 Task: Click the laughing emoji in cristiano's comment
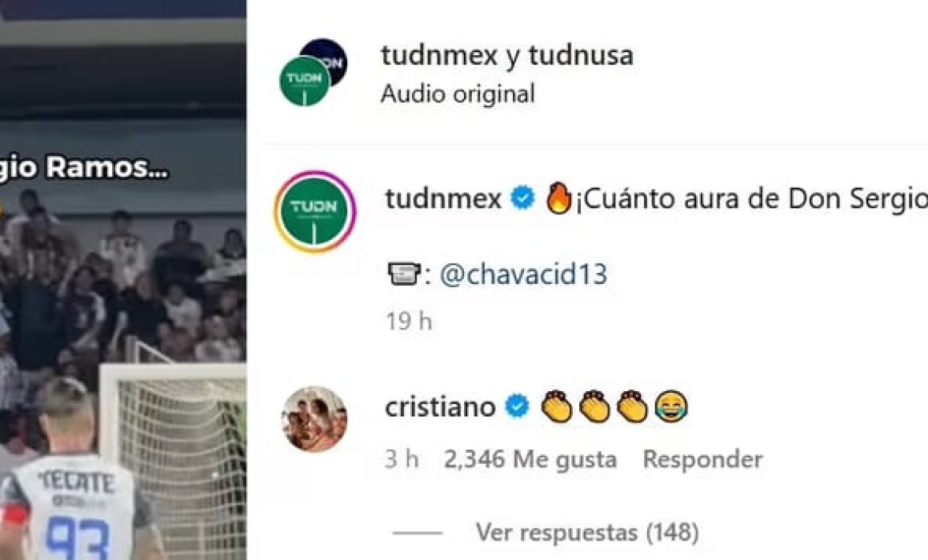coord(672,406)
